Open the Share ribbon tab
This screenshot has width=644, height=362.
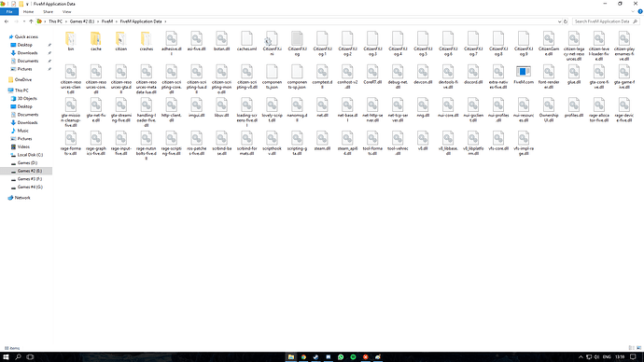click(x=48, y=12)
